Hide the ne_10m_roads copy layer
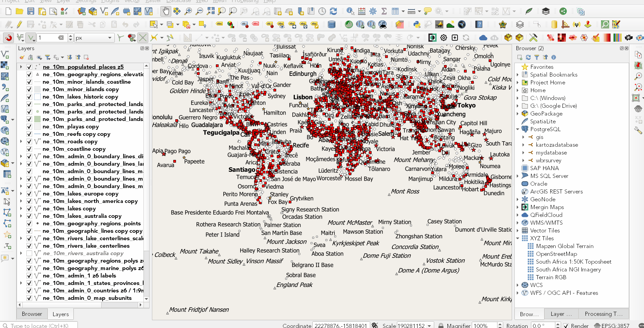Viewport: 644px width, 328px height. coord(29,141)
